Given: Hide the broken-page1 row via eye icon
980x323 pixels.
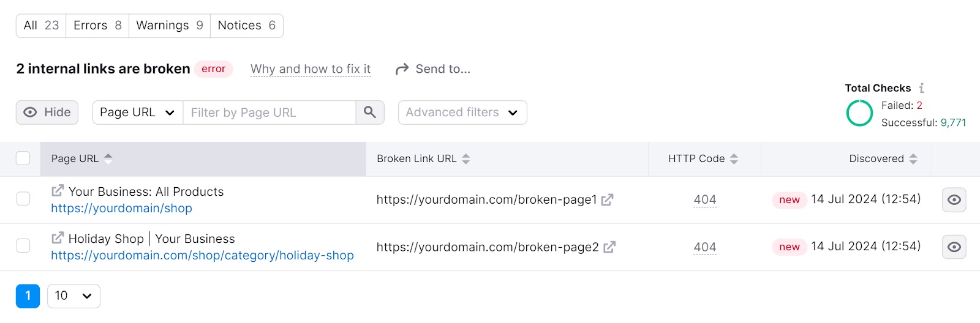Looking at the screenshot, I should coord(954,200).
